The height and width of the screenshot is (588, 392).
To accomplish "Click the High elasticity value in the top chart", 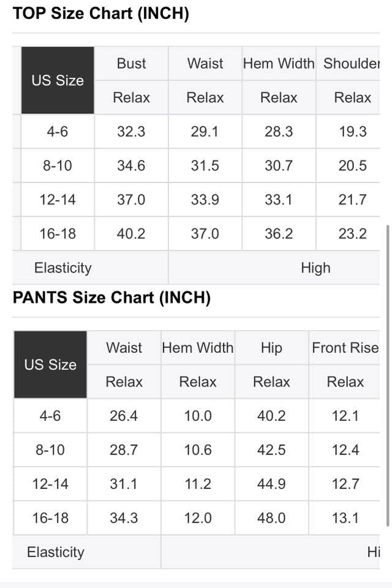I will [315, 268].
